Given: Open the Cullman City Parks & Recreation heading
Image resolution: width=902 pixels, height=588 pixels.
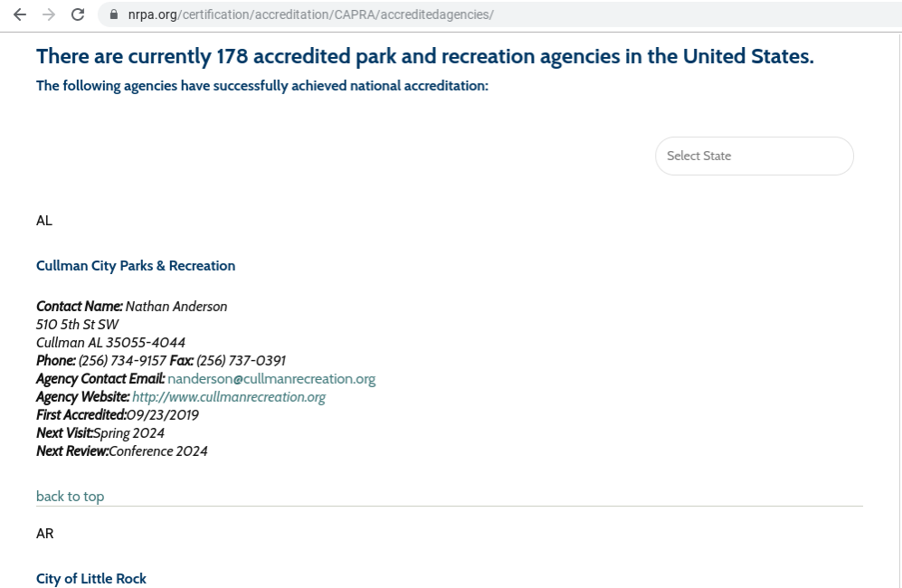Looking at the screenshot, I should (x=136, y=265).
